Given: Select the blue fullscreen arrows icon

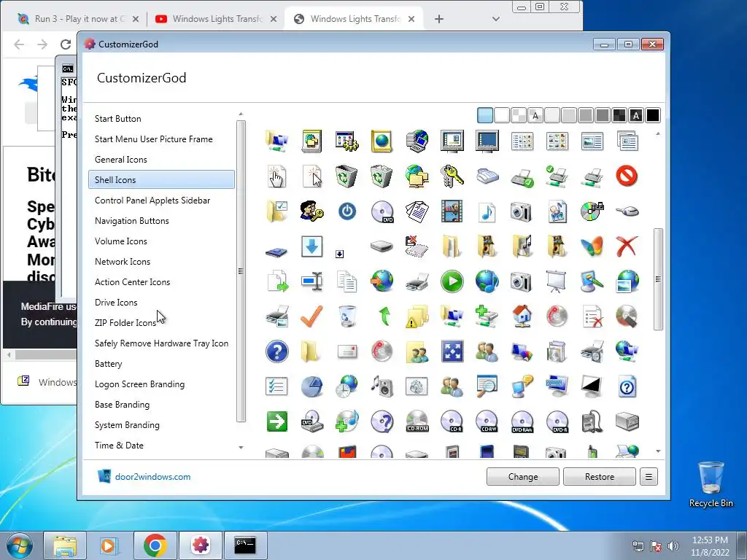Looking at the screenshot, I should coord(452,352).
